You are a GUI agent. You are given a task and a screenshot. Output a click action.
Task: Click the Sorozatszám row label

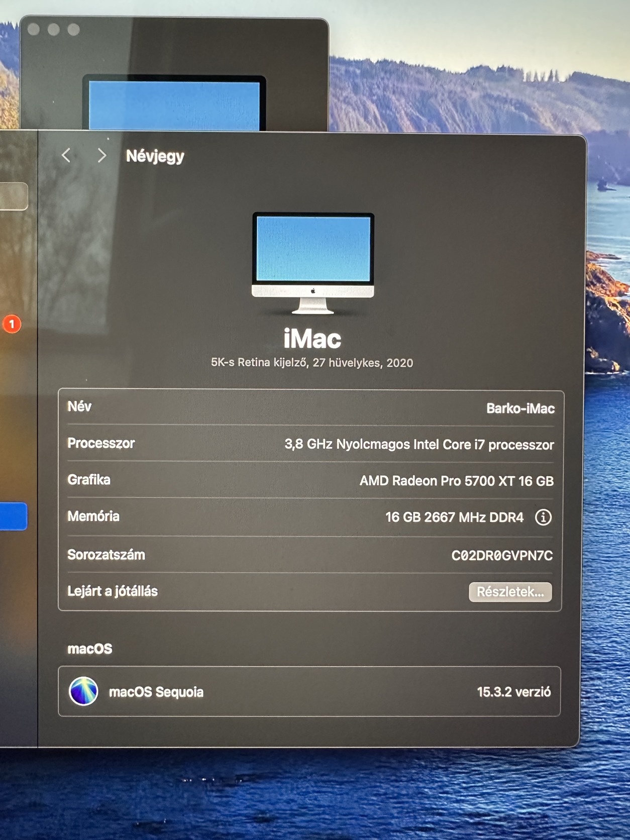coord(106,555)
